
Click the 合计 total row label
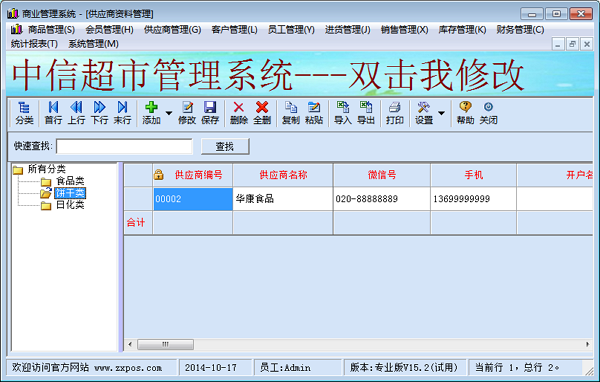pos(136,222)
